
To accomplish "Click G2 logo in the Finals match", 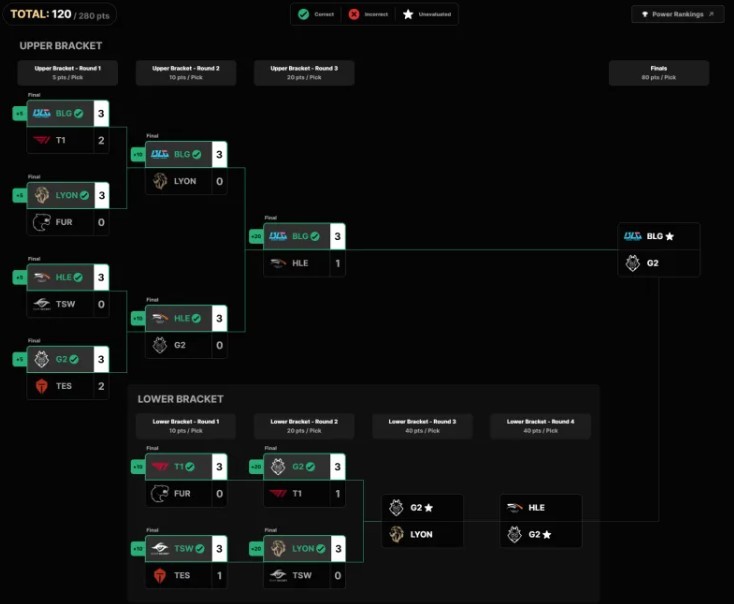I will tap(632, 263).
